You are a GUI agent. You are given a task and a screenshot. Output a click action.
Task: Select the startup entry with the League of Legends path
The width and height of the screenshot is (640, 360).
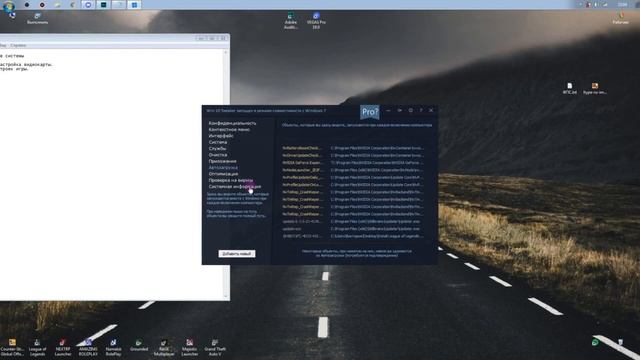[353, 236]
